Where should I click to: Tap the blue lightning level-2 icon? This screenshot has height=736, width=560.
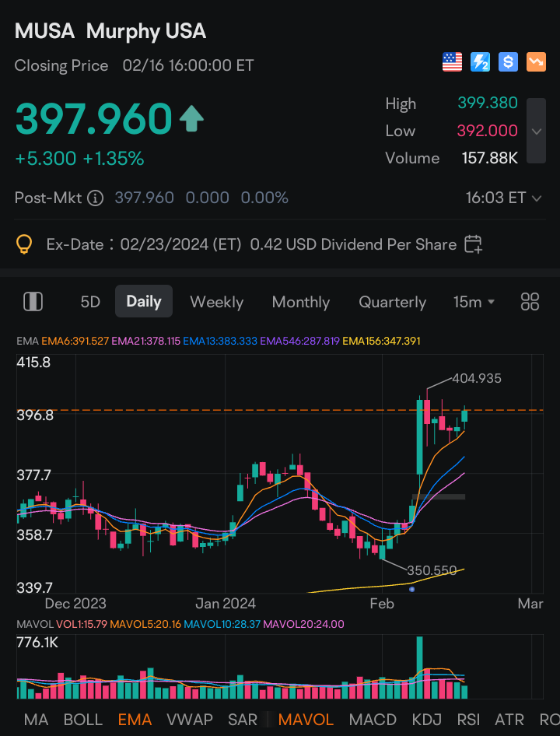(480, 62)
